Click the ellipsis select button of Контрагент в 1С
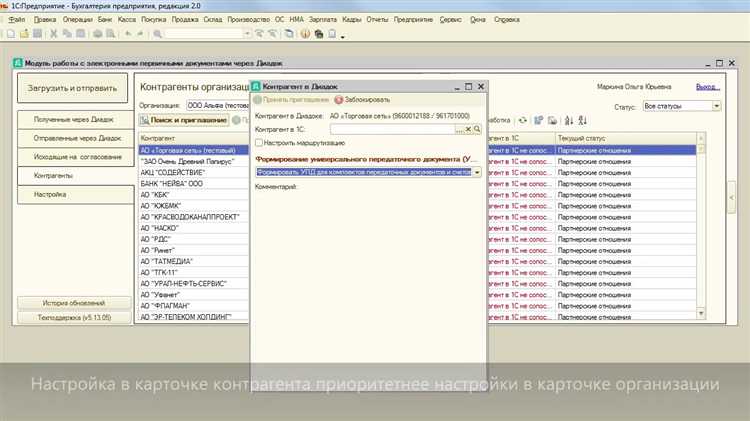The image size is (750, 421). pyautogui.click(x=460, y=129)
